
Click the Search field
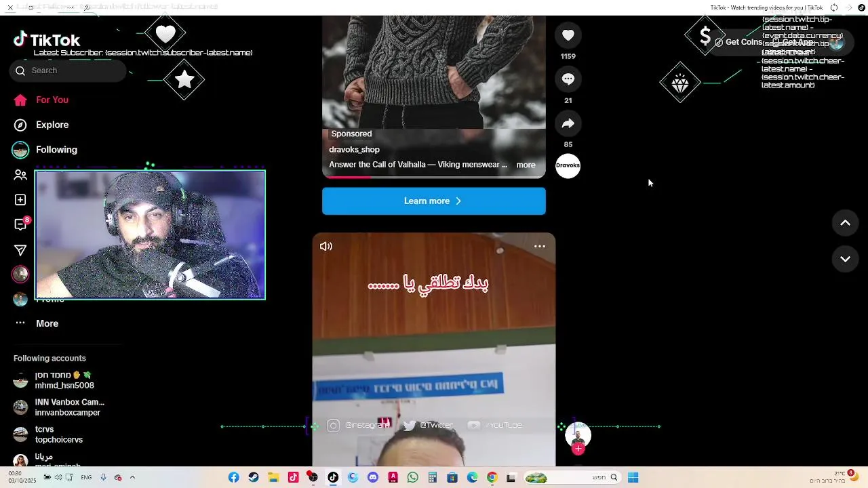tap(68, 70)
